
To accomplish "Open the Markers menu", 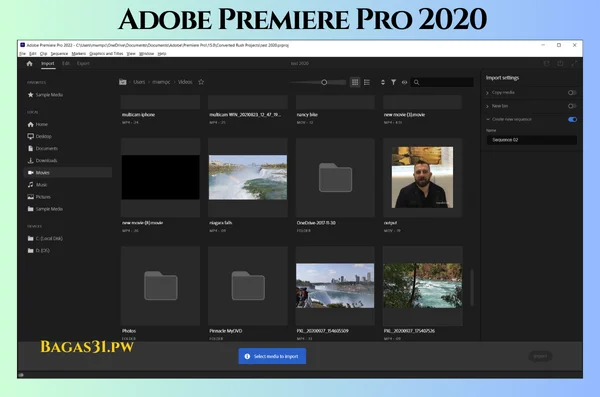I will tap(79, 54).
